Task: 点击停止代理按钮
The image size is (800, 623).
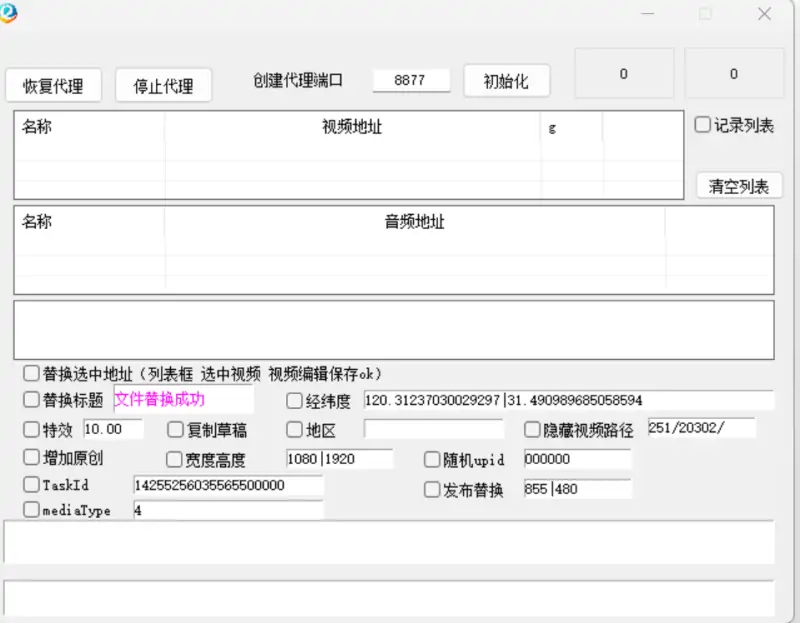Action: pyautogui.click(x=163, y=84)
